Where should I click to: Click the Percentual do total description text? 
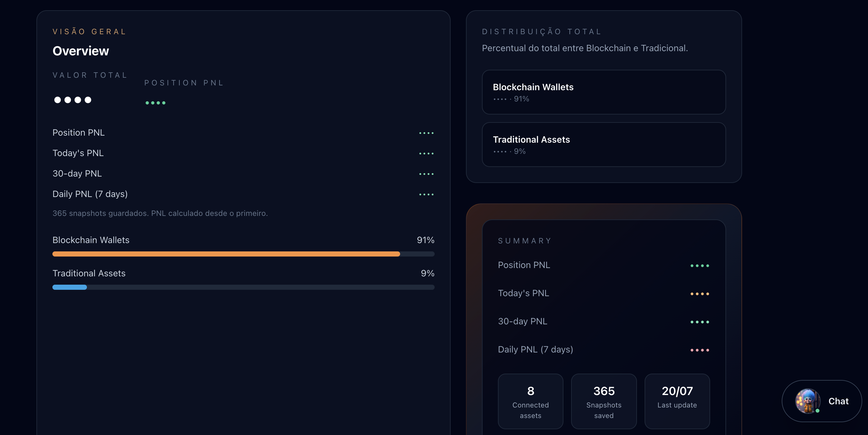point(585,48)
